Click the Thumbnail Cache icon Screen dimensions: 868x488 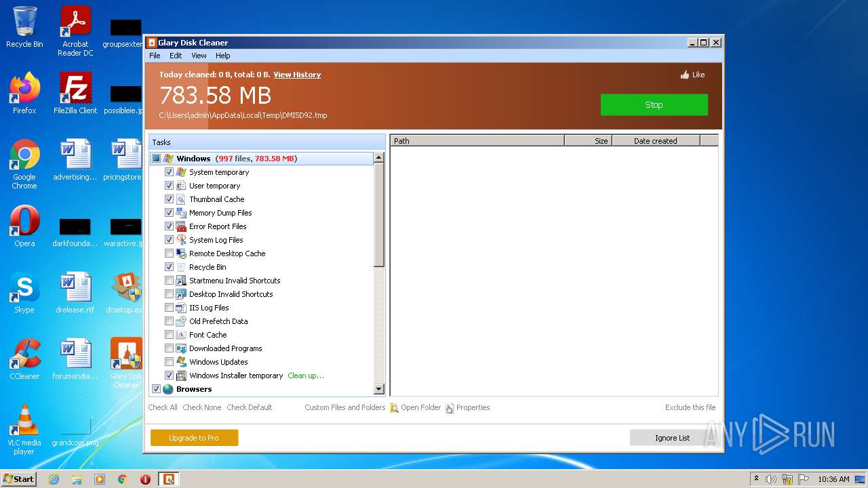pyautogui.click(x=181, y=199)
